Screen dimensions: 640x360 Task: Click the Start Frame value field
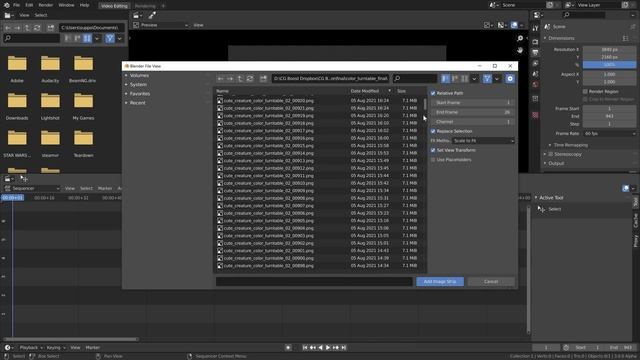473,102
